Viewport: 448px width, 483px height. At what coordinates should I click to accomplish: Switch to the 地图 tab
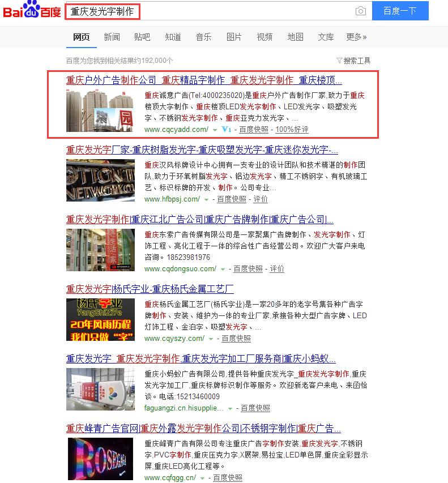(x=295, y=37)
